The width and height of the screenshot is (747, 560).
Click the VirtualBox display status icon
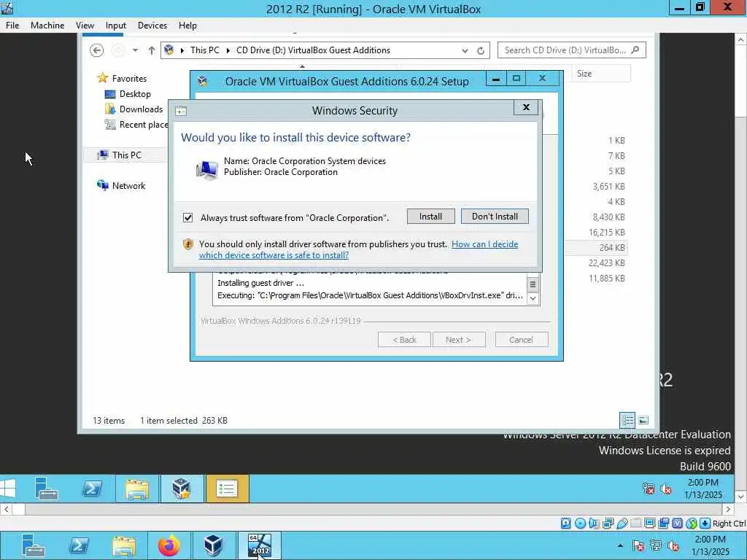click(x=650, y=524)
